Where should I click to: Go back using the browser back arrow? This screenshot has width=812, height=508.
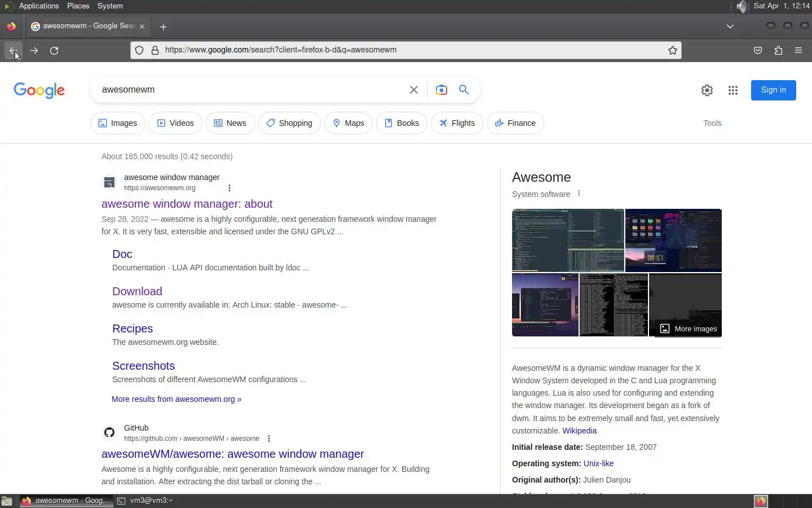tap(14, 50)
